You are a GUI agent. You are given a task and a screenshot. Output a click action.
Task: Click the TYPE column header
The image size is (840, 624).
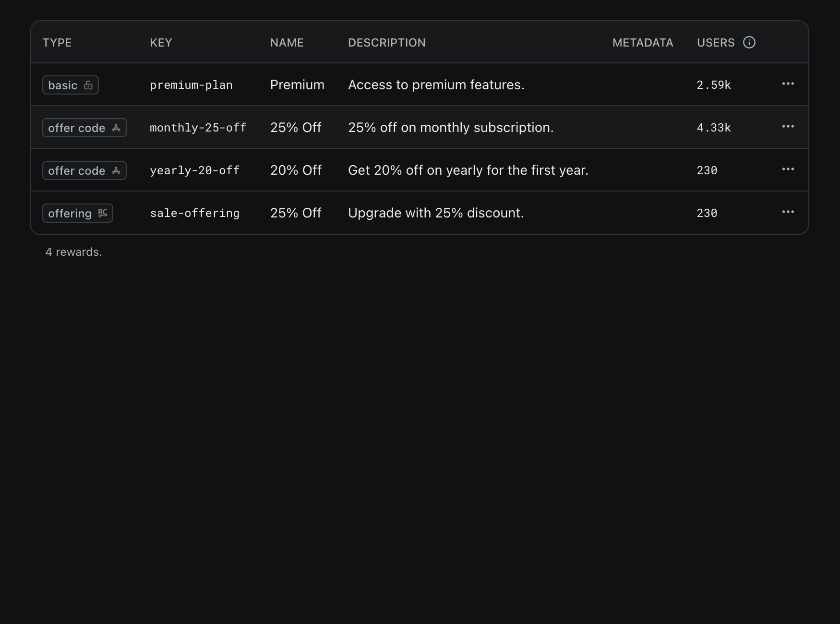pyautogui.click(x=58, y=42)
